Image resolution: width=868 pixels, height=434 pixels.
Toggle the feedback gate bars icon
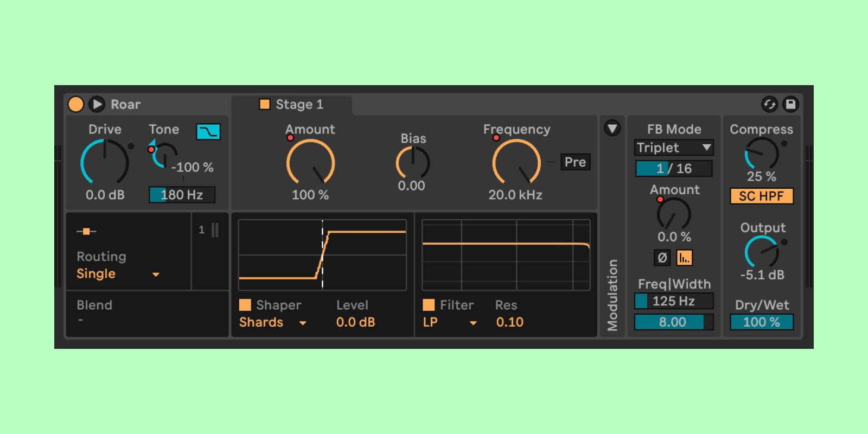coord(684,258)
